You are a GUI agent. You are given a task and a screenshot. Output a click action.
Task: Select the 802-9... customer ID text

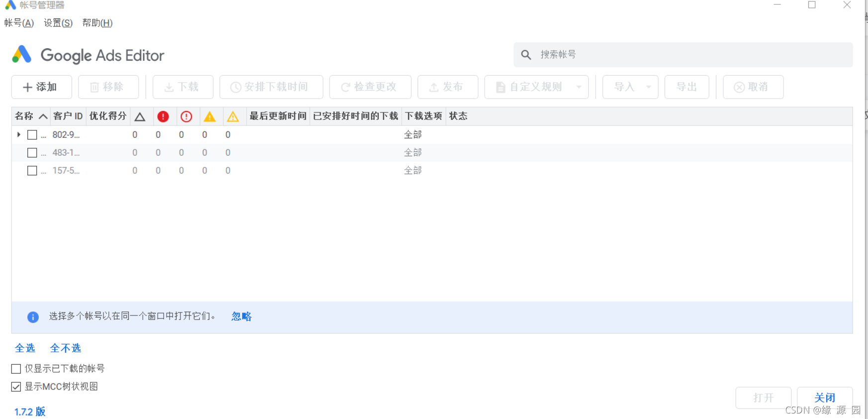(66, 135)
